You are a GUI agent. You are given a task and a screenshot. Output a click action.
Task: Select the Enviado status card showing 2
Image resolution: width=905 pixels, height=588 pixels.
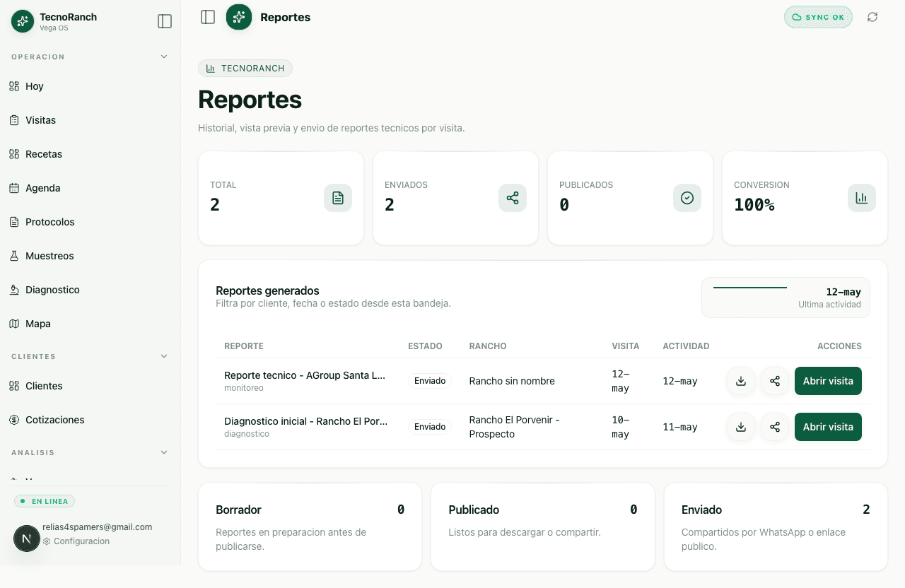(x=776, y=527)
